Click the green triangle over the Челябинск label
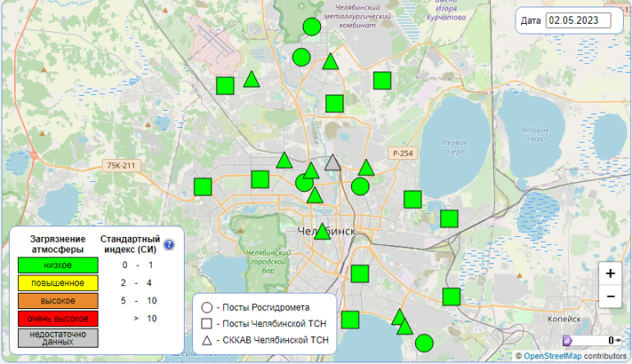Screen dimensions: 632x364 click(x=323, y=232)
